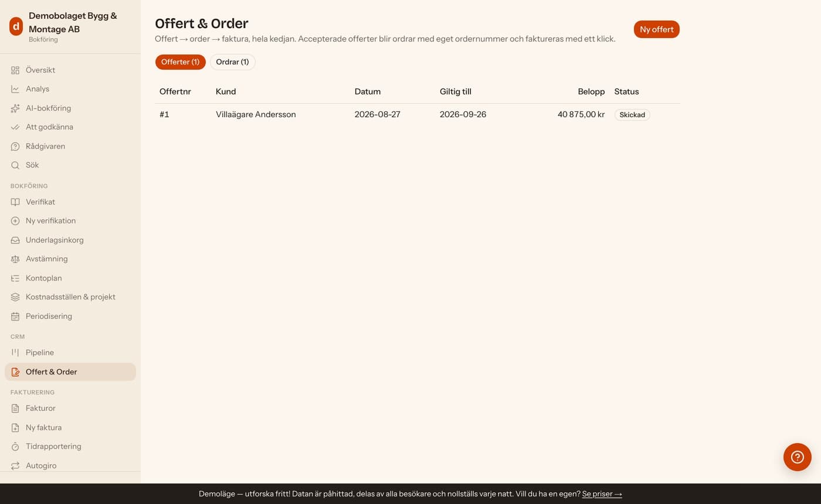The width and height of the screenshot is (821, 504).
Task: Go to Verifikat page
Action: [70, 202]
